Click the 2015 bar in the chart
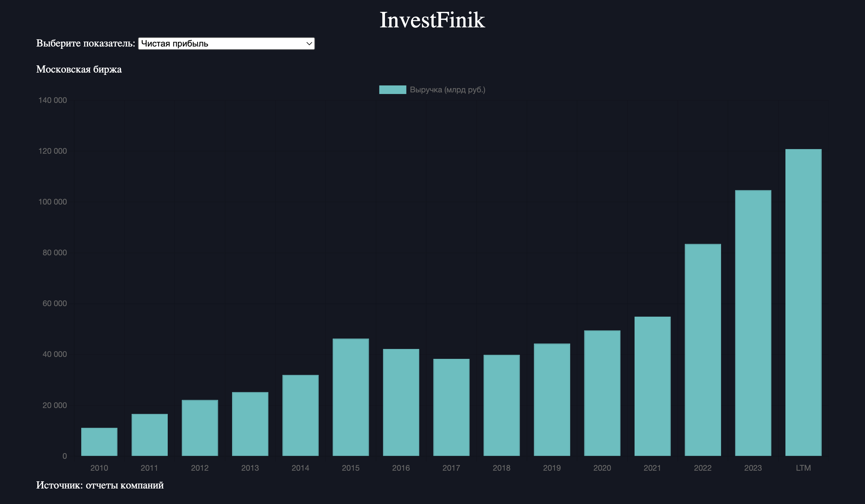Image resolution: width=865 pixels, height=504 pixels. 351,397
